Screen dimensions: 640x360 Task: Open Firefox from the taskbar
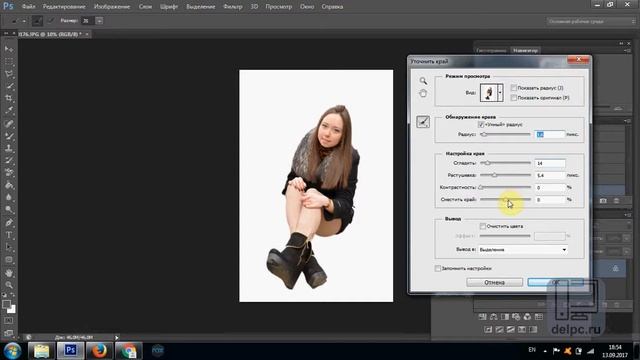[99, 351]
